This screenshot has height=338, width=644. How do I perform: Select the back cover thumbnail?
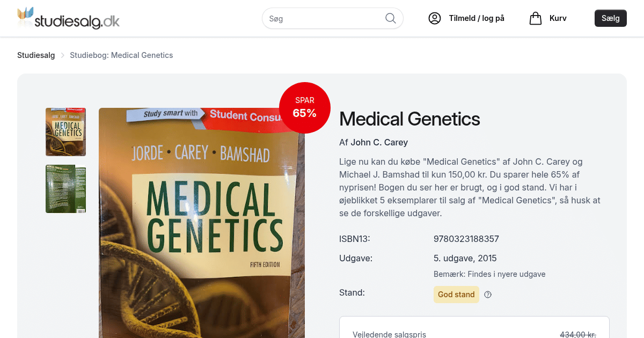(65, 189)
